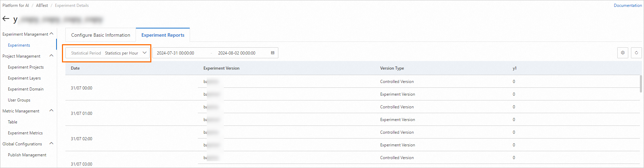644x168 pixels.
Task: Click the table vertical scrollbar
Action: 641,84
